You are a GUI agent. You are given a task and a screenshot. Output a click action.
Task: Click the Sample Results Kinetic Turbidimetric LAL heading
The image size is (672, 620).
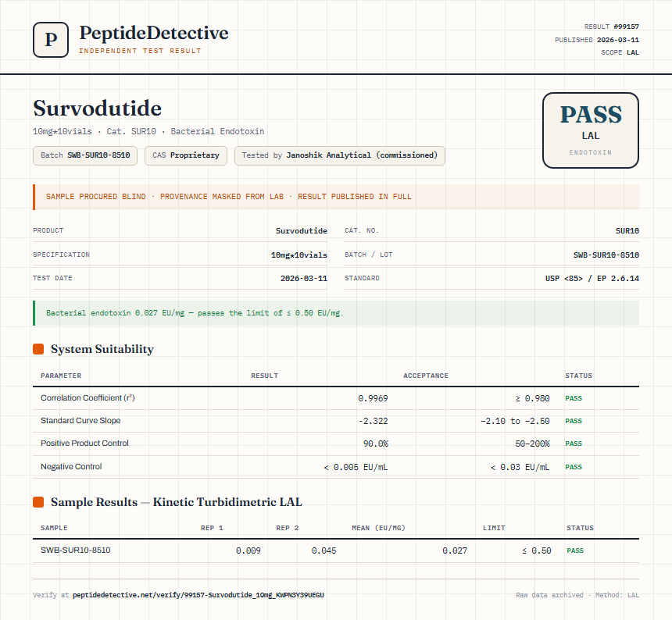(x=176, y=502)
